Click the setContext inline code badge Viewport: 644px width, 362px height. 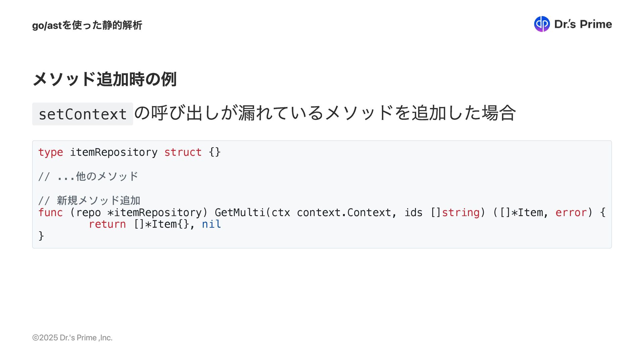[x=83, y=114]
